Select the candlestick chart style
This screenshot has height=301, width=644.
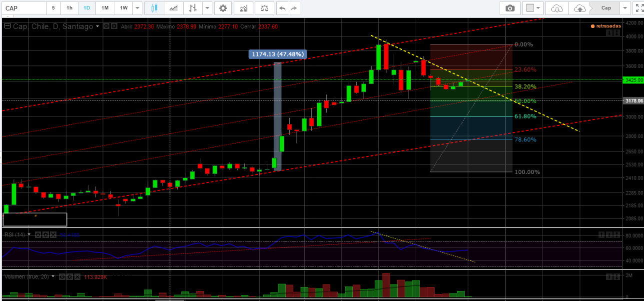pyautogui.click(x=154, y=8)
